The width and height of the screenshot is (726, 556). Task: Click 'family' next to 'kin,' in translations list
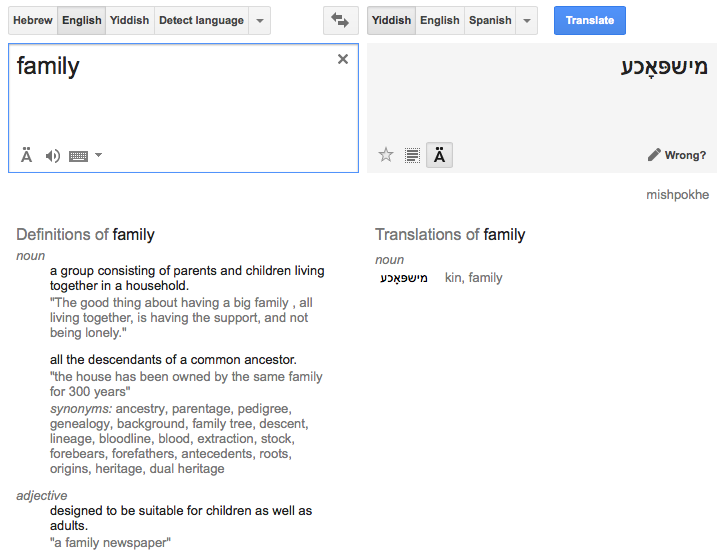[485, 278]
